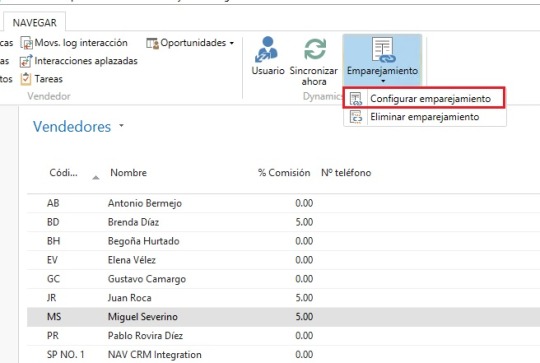This screenshot has height=363, width=540.
Task: Sort by the Nombre column header
Action: pyautogui.click(x=128, y=173)
